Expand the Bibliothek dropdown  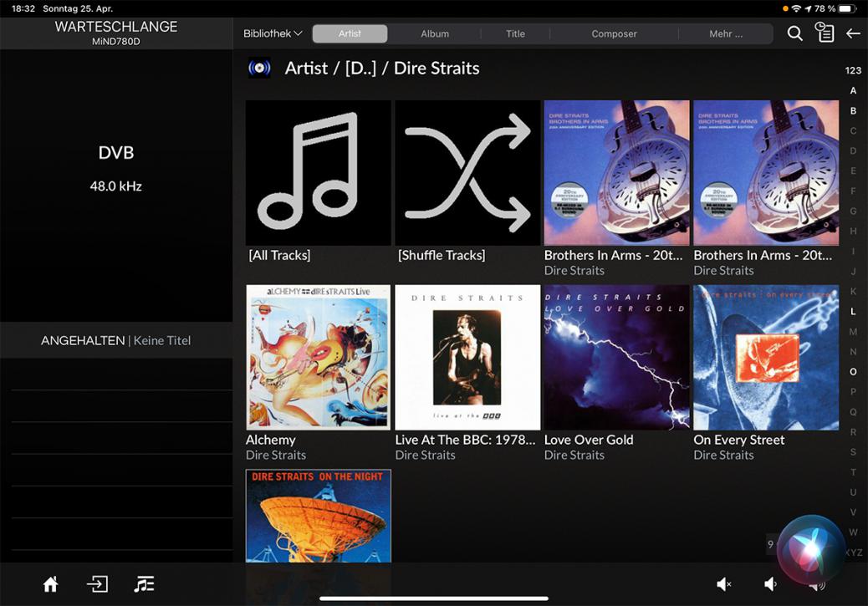[x=273, y=33]
